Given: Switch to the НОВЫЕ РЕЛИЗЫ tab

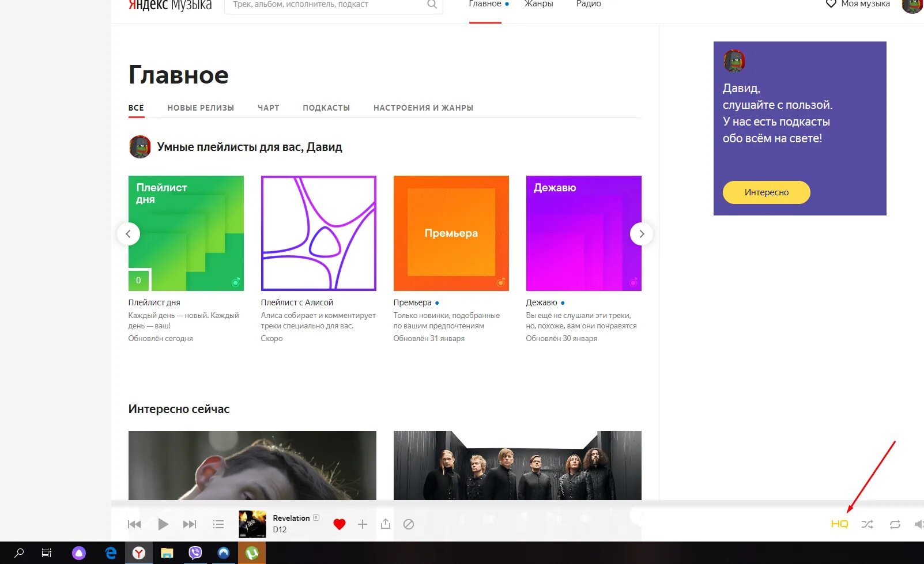Looking at the screenshot, I should pos(201,108).
